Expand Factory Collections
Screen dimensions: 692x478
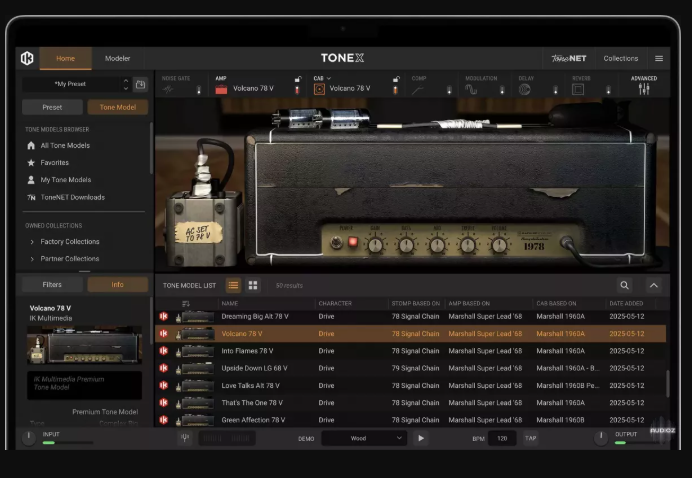[x=32, y=242]
